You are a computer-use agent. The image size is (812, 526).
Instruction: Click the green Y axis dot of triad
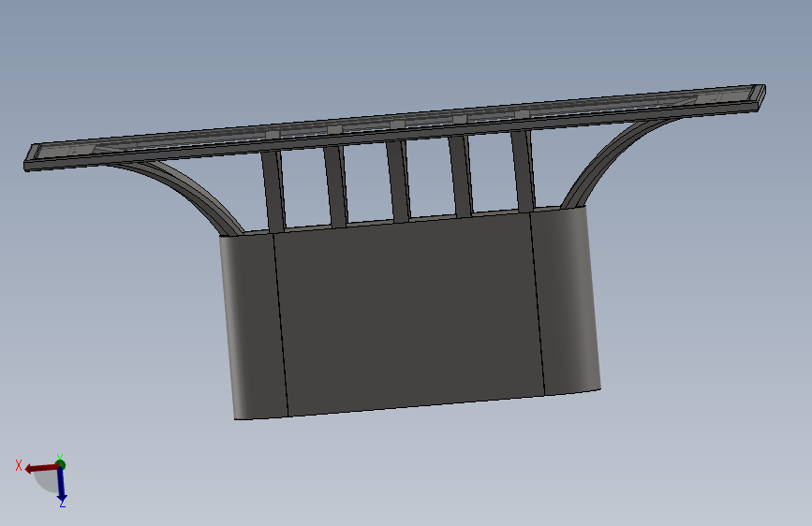[60, 463]
